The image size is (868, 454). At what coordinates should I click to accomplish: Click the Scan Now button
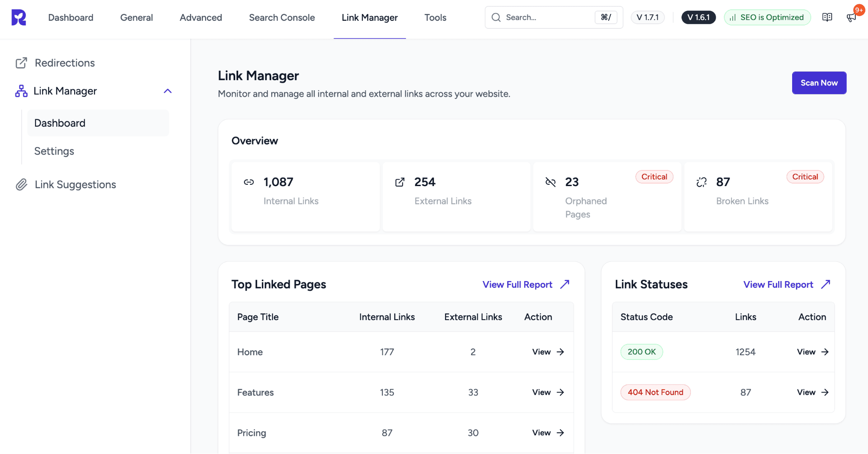(819, 83)
